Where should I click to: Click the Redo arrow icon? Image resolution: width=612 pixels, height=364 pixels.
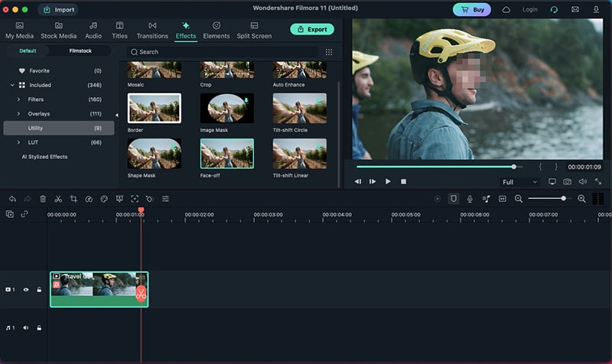coord(28,199)
